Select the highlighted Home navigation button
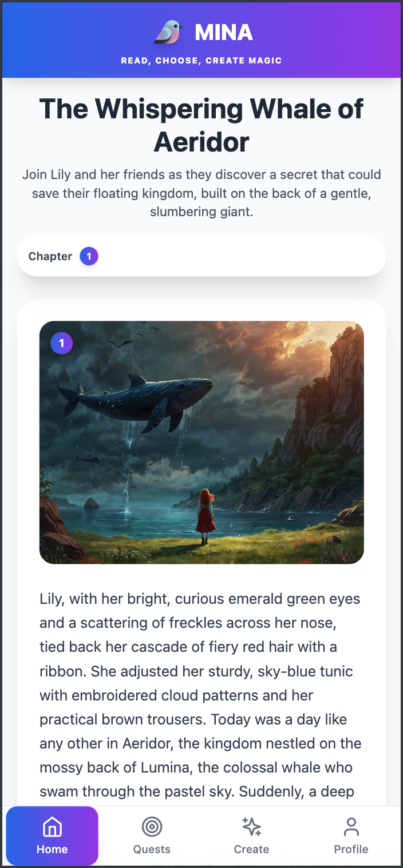This screenshot has width=403, height=868. click(52, 835)
